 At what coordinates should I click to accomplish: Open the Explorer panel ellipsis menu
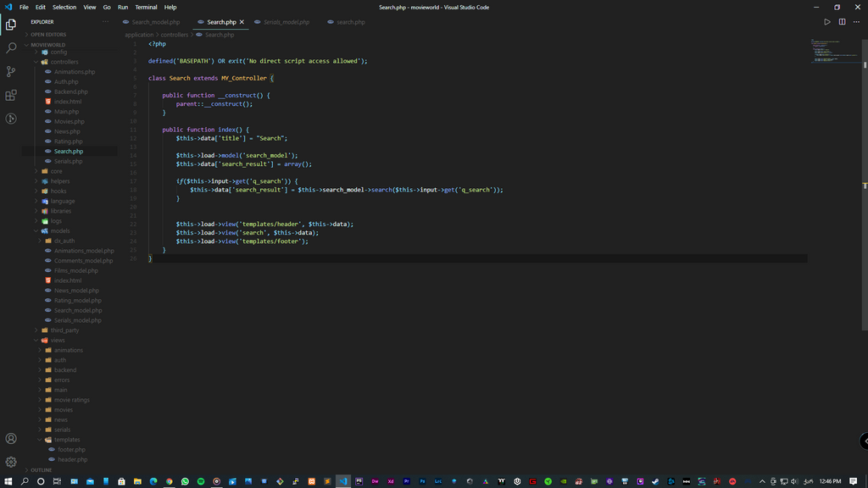point(105,22)
